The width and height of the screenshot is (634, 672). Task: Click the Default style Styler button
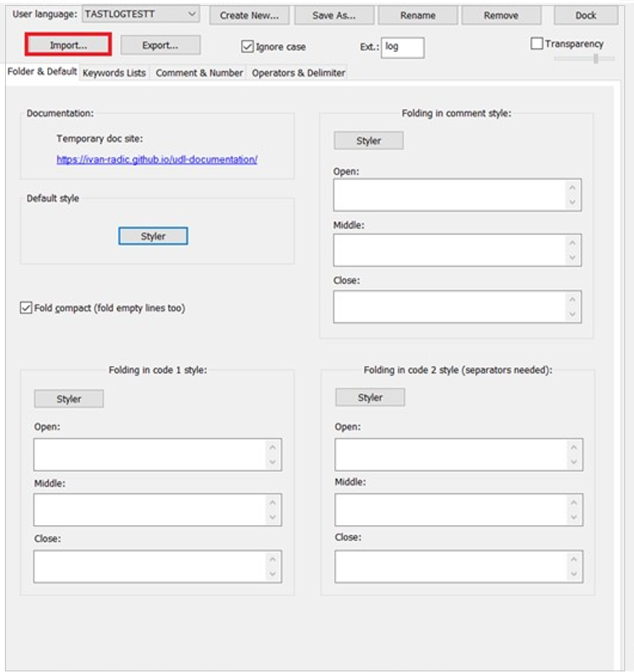(153, 236)
